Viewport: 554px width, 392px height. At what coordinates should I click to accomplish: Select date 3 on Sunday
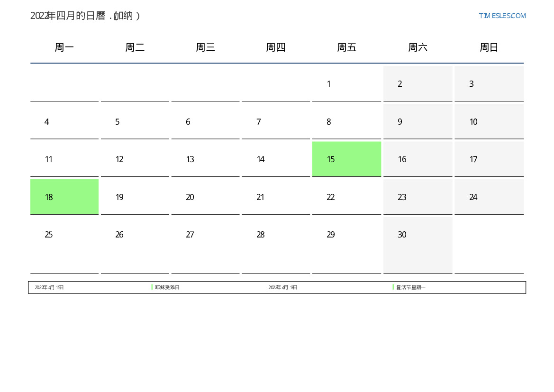pos(489,84)
